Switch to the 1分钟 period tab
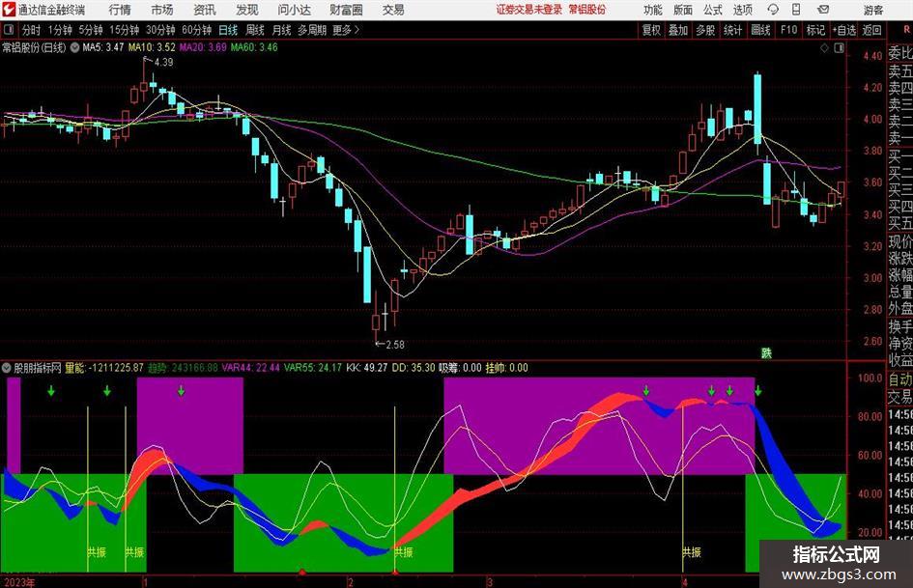The height and width of the screenshot is (588, 913). click(59, 30)
